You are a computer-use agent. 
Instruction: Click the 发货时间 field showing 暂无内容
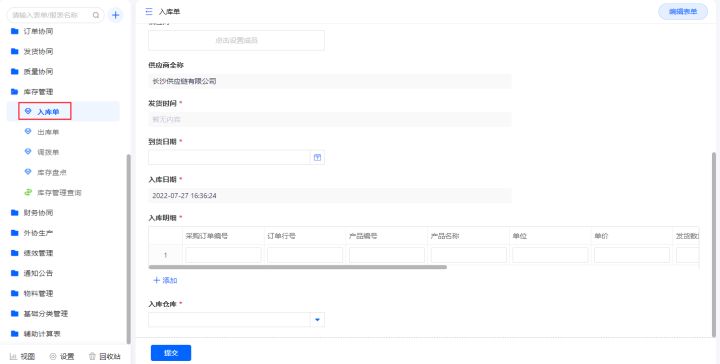pyautogui.click(x=330, y=119)
